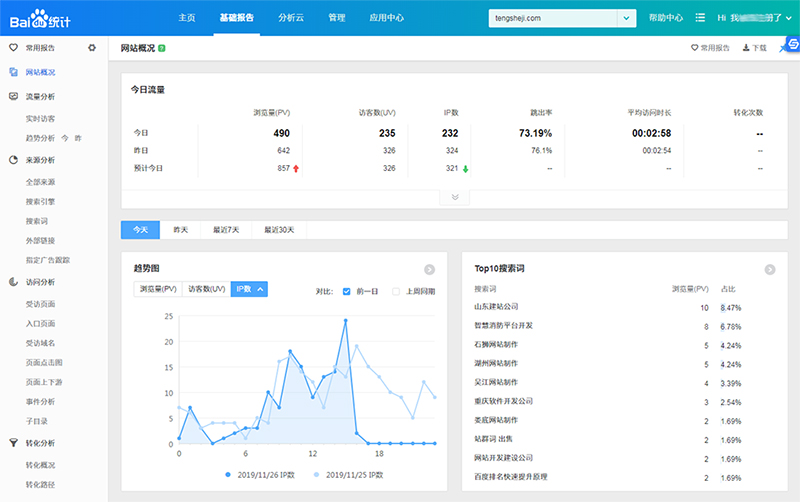Image resolution: width=800 pixels, height=502 pixels.
Task: Open the Top10搜索词 detail arrow icon
Action: (x=770, y=269)
